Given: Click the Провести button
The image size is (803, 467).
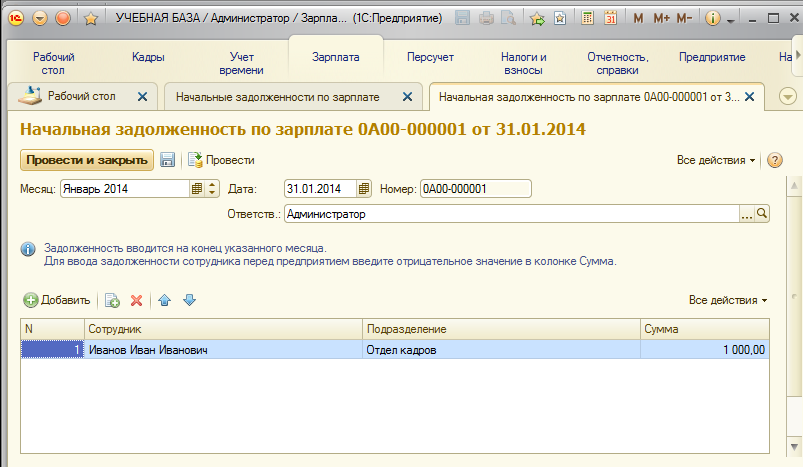Looking at the screenshot, I should tap(221, 160).
